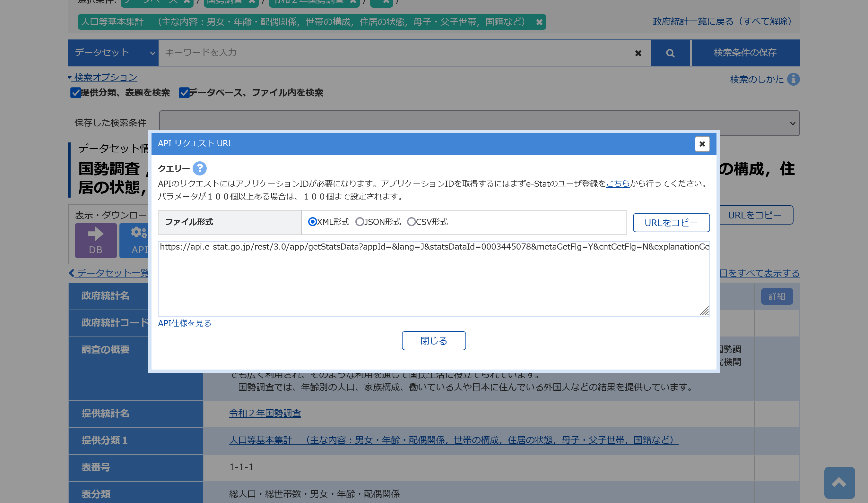The height and width of the screenshot is (503, 868).
Task: Close the API request URL dialog
Action: tap(702, 144)
